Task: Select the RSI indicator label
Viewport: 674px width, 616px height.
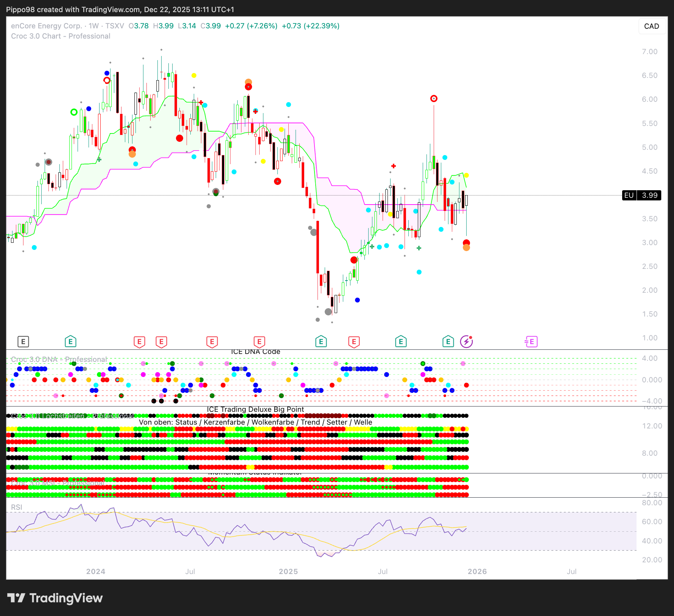Action: pyautogui.click(x=17, y=507)
